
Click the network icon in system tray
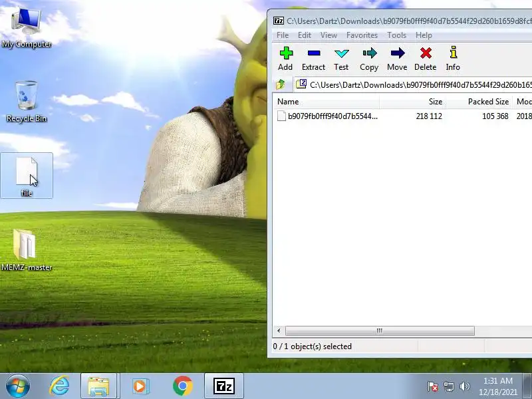(x=448, y=386)
